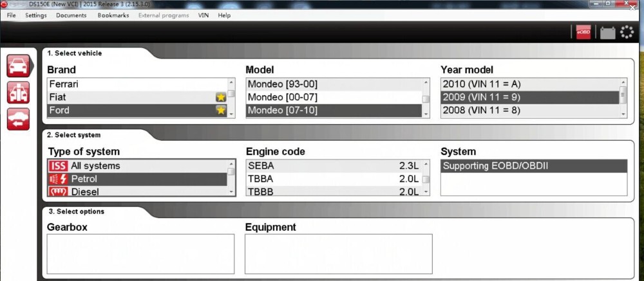Screen dimensions: 644x281
Task: Choose engine code TBBA 2.0L
Action: tap(333, 179)
